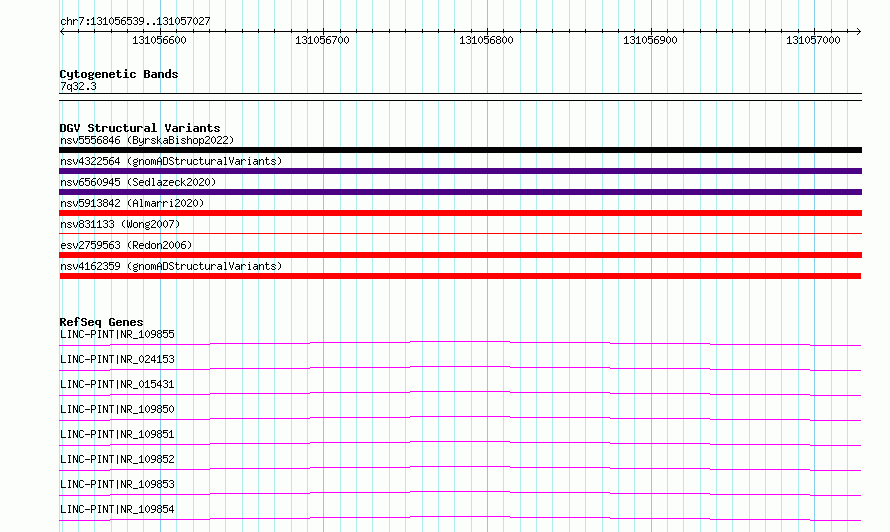Open transcript LINC-PINT|NR_109850 label
Image resolution: width=890 pixels, height=532 pixels.
(x=117, y=409)
